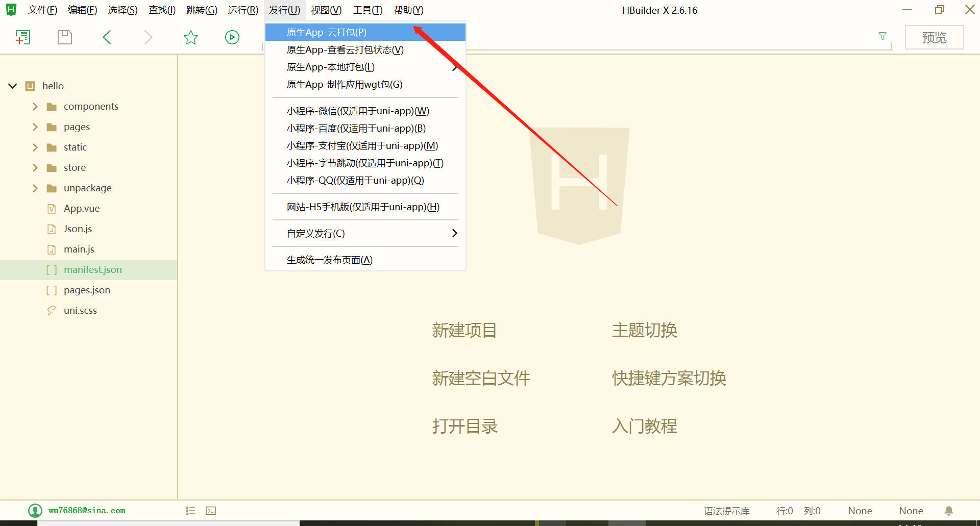Click the manifest.json bracket icon
Viewport: 980px width, 526px height.
[52, 270]
